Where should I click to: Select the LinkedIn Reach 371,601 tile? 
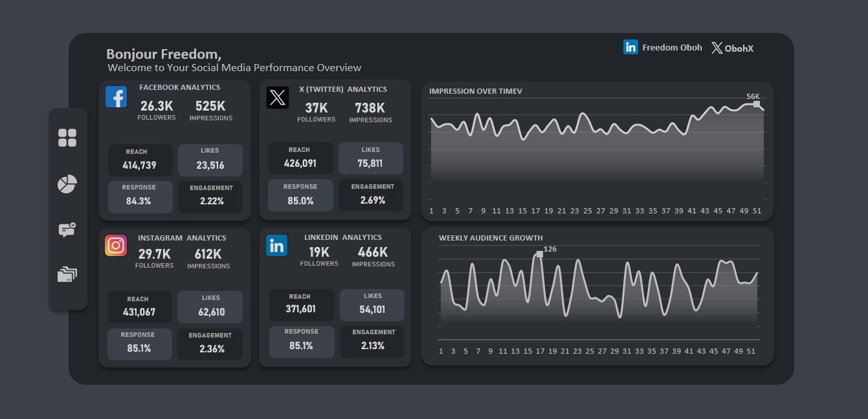(x=302, y=305)
